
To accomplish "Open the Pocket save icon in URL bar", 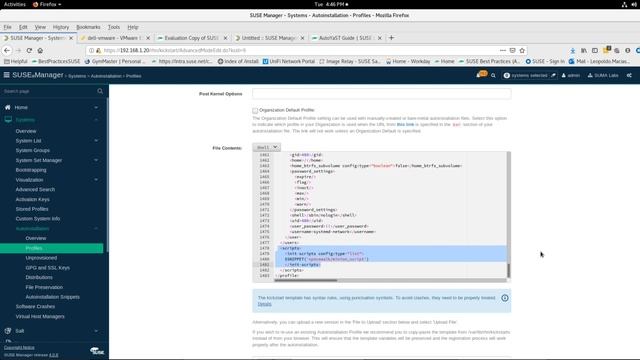I will coord(513,50).
